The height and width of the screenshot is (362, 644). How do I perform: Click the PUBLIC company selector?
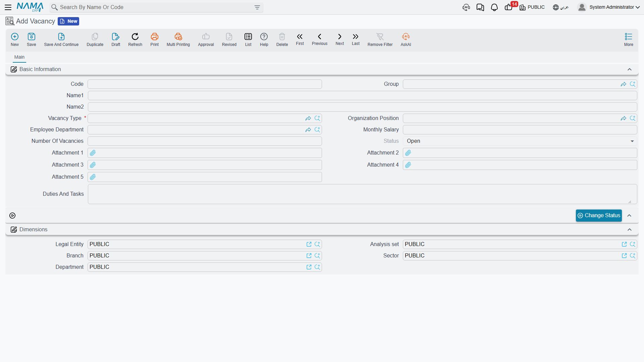coord(532,7)
